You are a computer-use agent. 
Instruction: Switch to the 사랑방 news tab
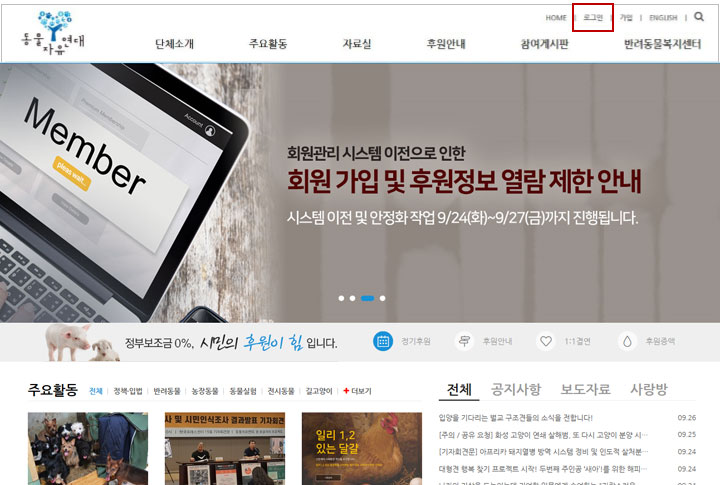[x=649, y=389]
